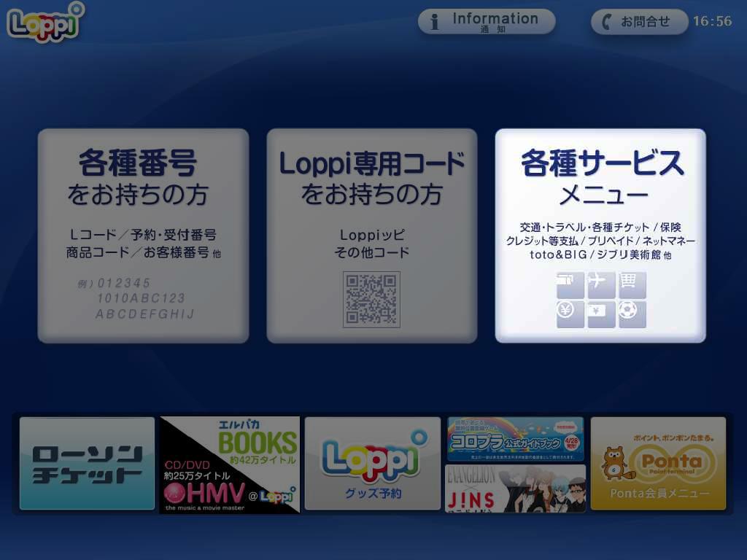The height and width of the screenshot is (560, 747).
Task: Tap the QR code image
Action: [x=371, y=300]
